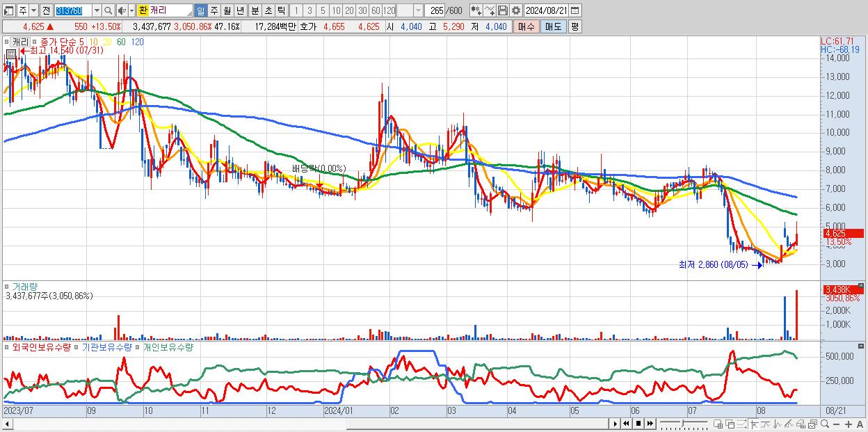Viewport: 868px width, 432px height.
Task: Open the grid table icon under 캐리
Action: [11, 54]
